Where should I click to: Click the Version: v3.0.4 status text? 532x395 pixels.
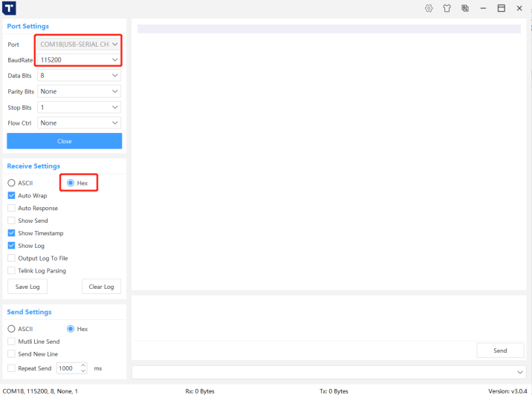click(507, 391)
